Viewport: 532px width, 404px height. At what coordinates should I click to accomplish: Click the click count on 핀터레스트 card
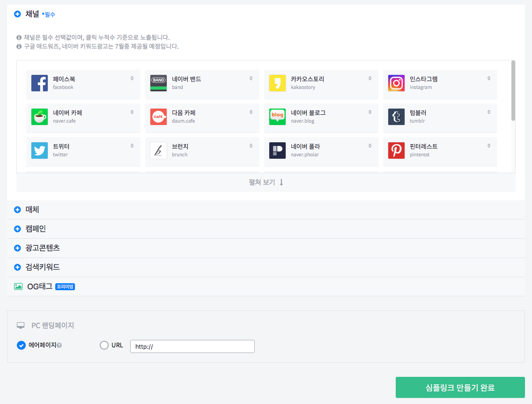click(489, 146)
